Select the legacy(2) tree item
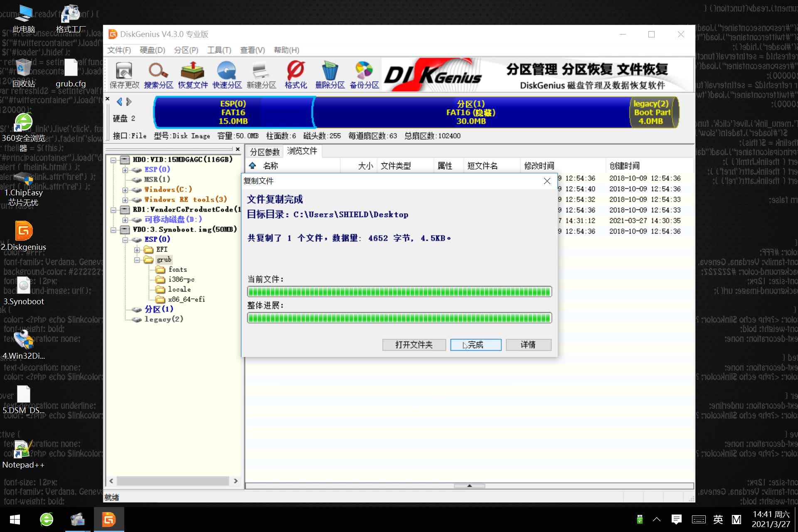The image size is (798, 532). (164, 319)
